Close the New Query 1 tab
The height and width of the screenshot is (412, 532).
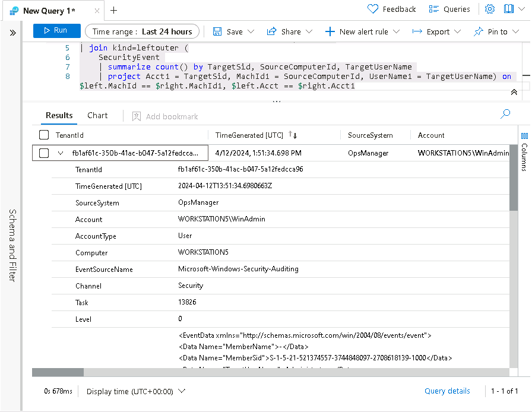pyautogui.click(x=97, y=11)
